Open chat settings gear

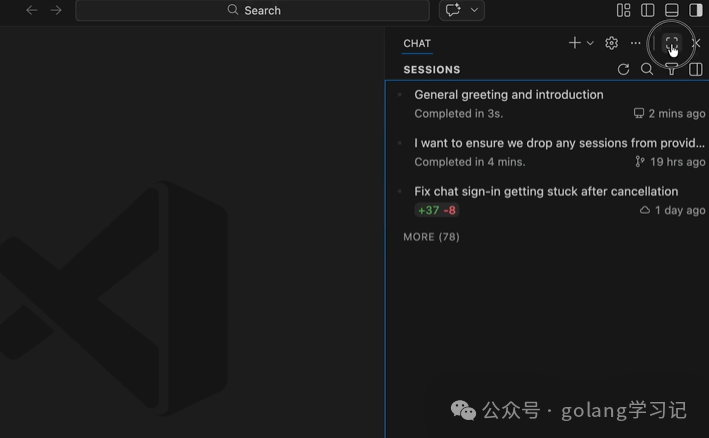tap(611, 43)
